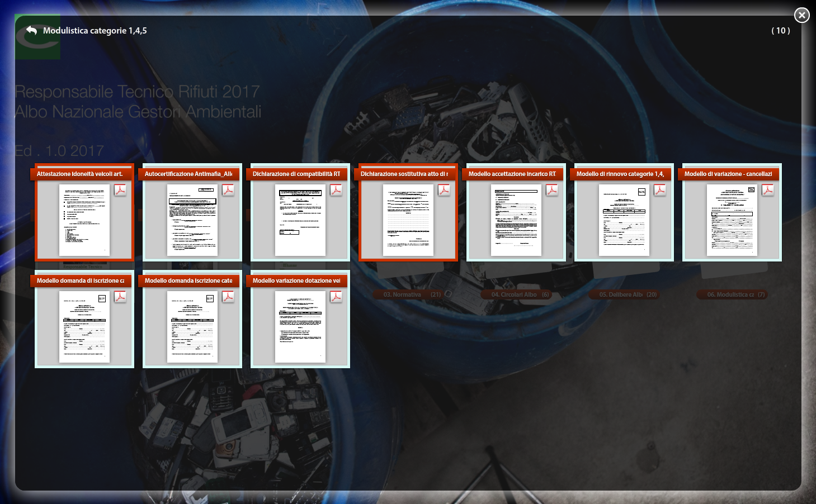Select Modello variazione dotazione veicoli title
The height and width of the screenshot is (504, 816).
click(x=296, y=280)
